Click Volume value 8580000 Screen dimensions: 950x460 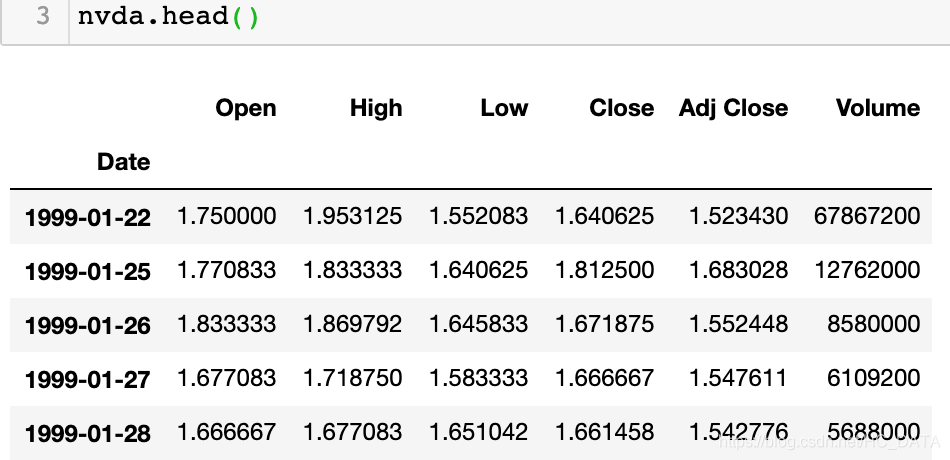[874, 324]
